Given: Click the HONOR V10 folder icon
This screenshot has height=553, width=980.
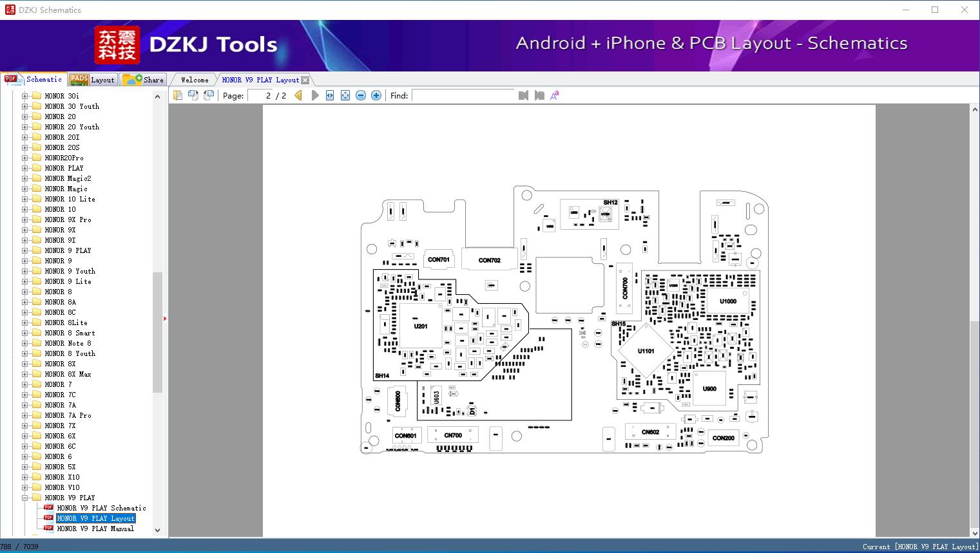Looking at the screenshot, I should 37,487.
